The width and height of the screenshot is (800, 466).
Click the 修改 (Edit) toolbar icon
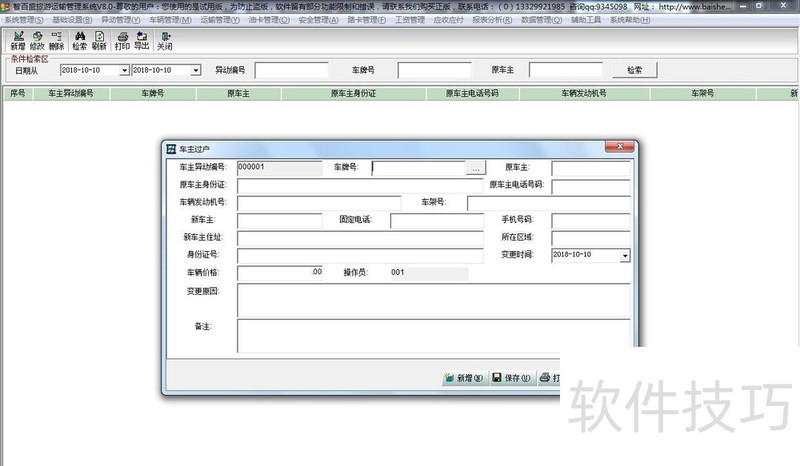tap(38, 41)
